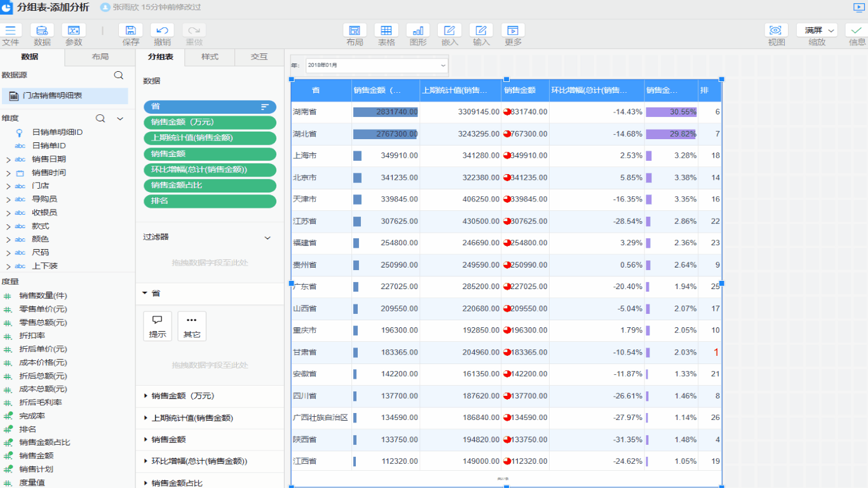Select the 门店销售明细表 data source
The image size is (868, 488).
pos(52,95)
